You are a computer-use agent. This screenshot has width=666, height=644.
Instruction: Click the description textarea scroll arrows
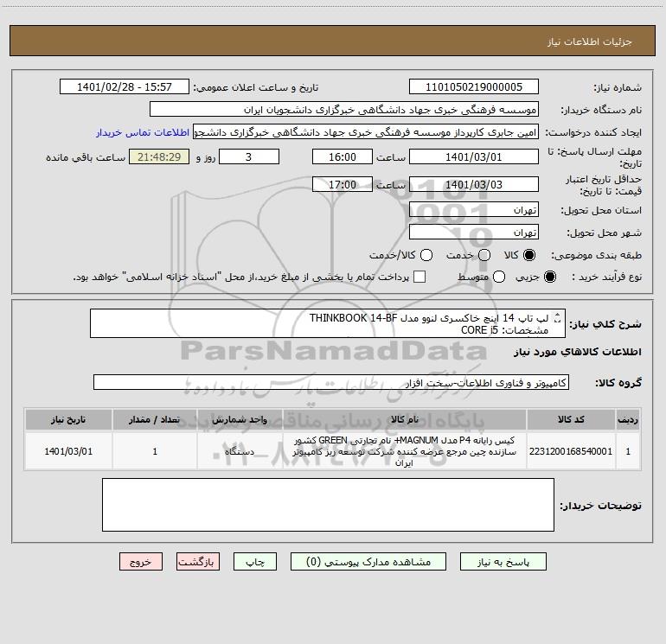pyautogui.click(x=558, y=317)
